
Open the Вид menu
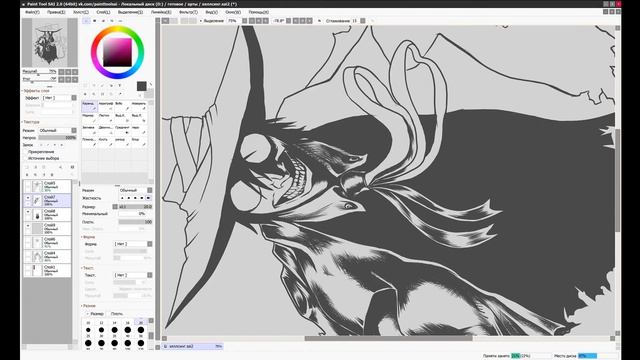coord(211,12)
